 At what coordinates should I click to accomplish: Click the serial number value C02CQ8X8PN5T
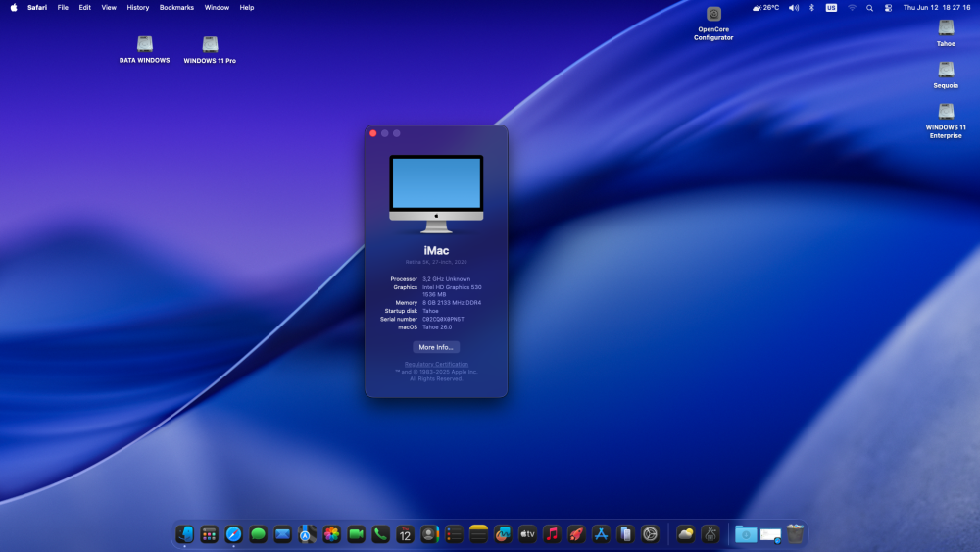[x=443, y=319]
